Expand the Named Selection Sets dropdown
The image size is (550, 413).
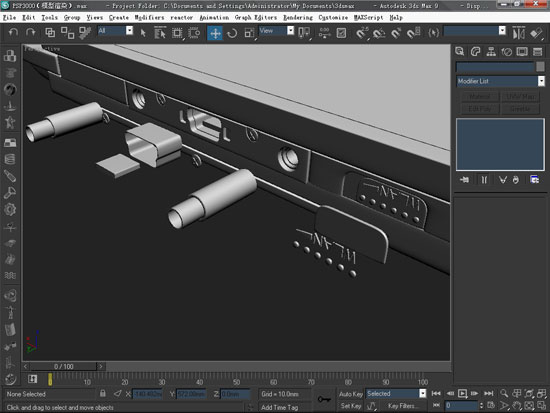[x=502, y=31]
